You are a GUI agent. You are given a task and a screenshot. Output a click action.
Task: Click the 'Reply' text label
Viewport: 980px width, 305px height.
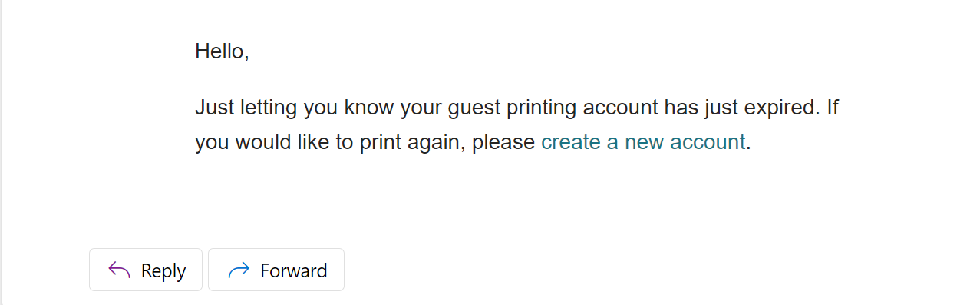[x=163, y=270]
